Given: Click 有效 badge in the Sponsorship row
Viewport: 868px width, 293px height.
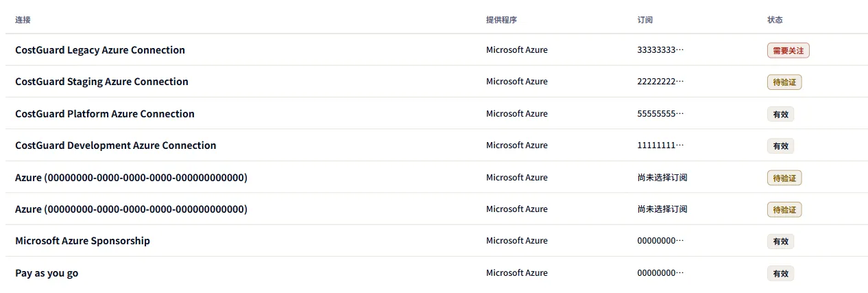Looking at the screenshot, I should click(780, 242).
